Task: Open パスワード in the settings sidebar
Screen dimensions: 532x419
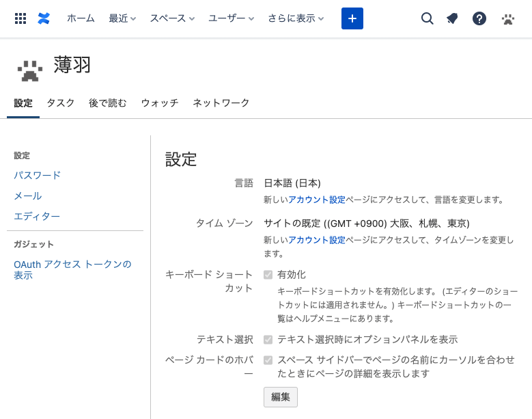Action: click(38, 175)
